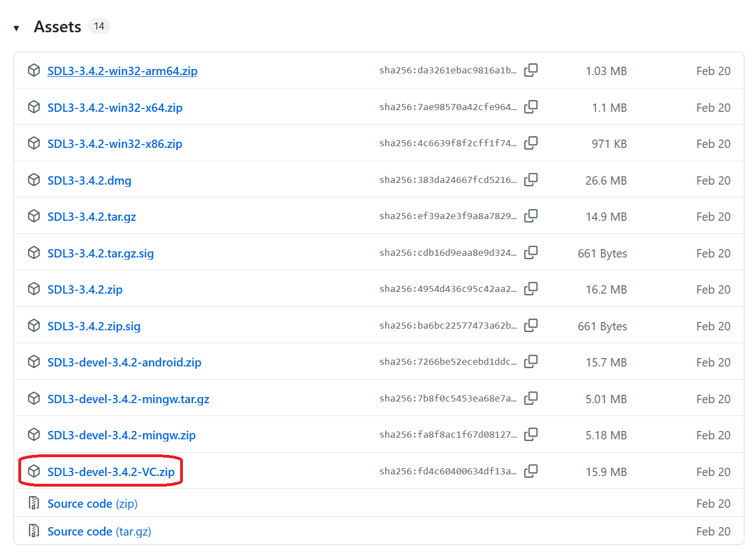Click the package icon beside SDL3-3.4.2-win32-x64.zip
This screenshot has width=756, height=555.
coord(34,106)
